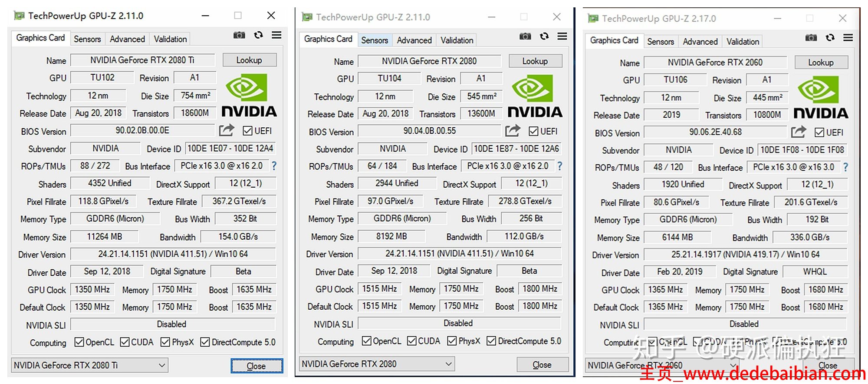Click the BIOS export share icon in RTX 2080 window
Screen dimensions: 868x384
pos(513,130)
